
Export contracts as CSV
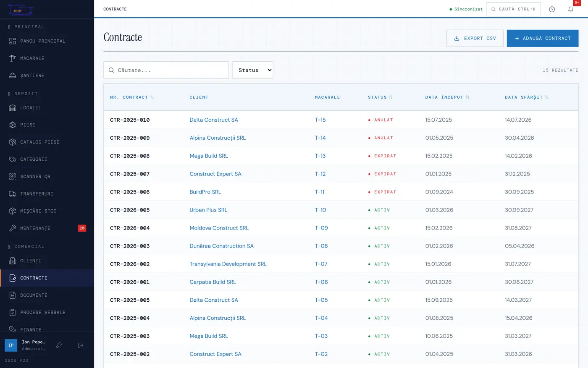[475, 38]
